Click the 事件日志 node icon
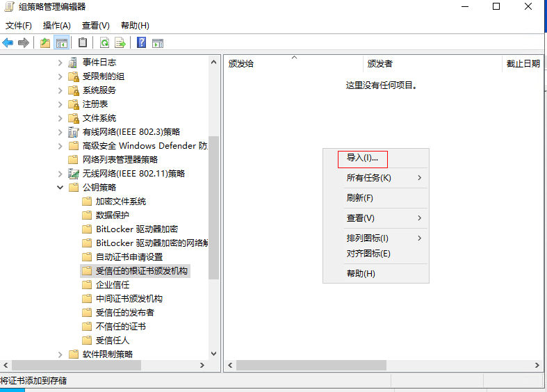 (x=73, y=63)
